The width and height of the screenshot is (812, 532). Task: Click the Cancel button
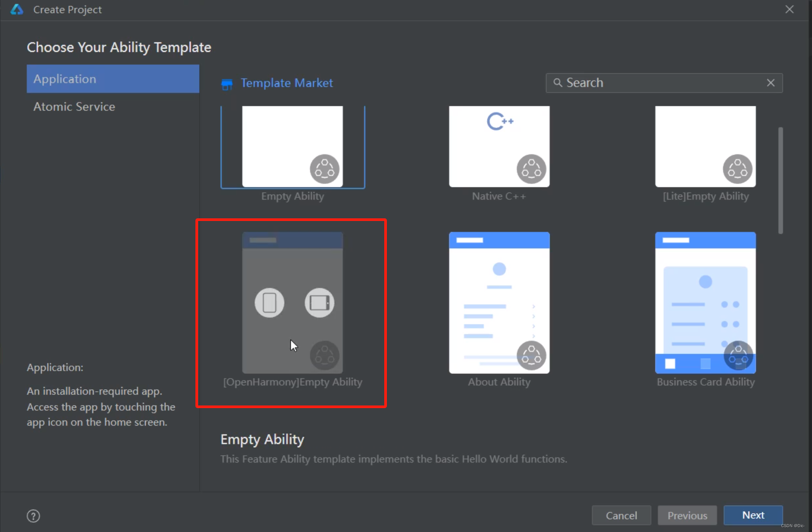621,515
